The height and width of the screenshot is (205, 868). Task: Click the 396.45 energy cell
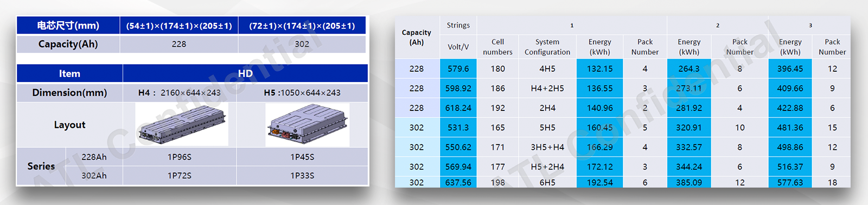(790, 69)
